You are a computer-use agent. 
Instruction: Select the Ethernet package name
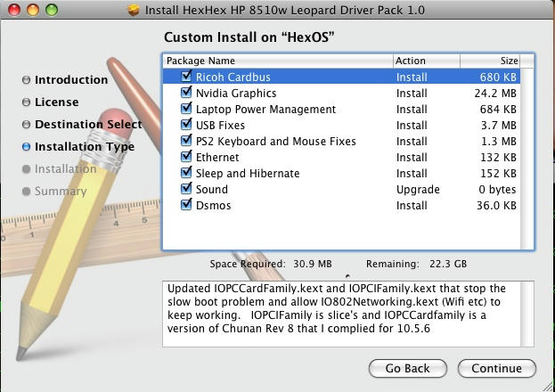217,157
